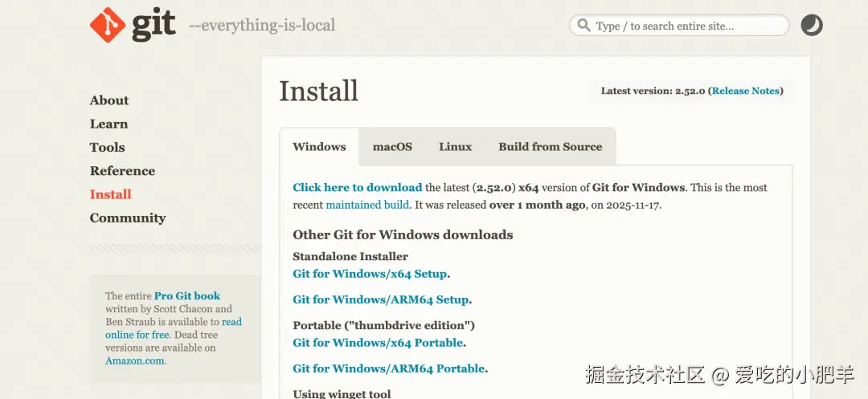Click 'Other Git for Windows downloads' heading
868x399 pixels.
click(403, 235)
